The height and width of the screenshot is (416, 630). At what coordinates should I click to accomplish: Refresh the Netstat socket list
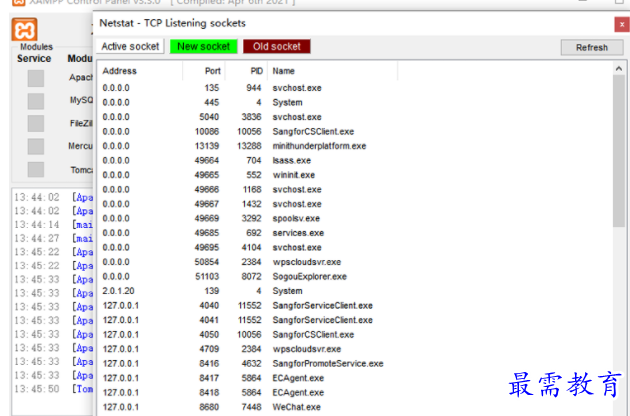point(591,47)
